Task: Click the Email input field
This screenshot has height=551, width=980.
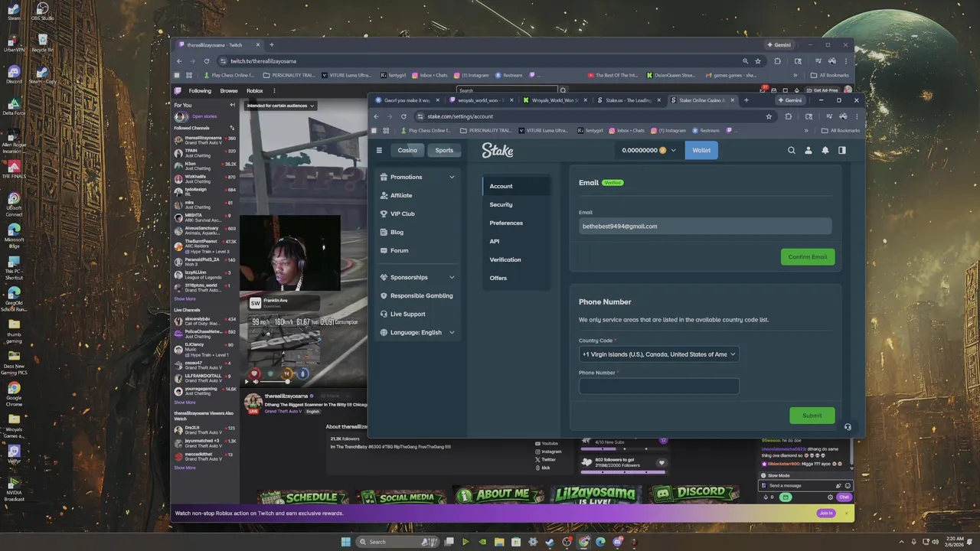Action: pyautogui.click(x=704, y=226)
